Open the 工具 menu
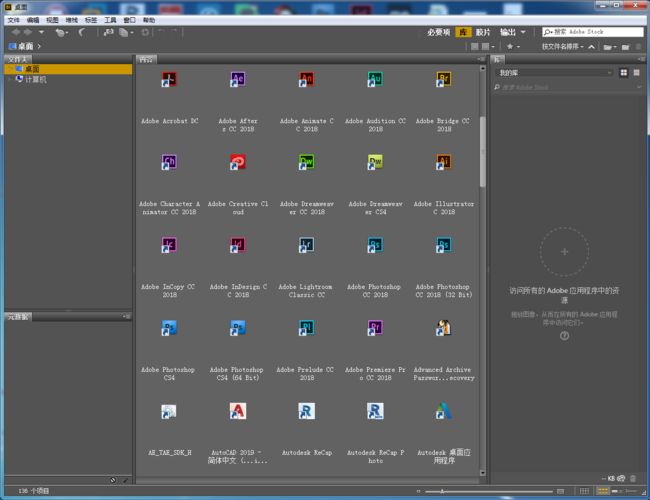Viewport: 650px width, 500px height. tap(110, 20)
